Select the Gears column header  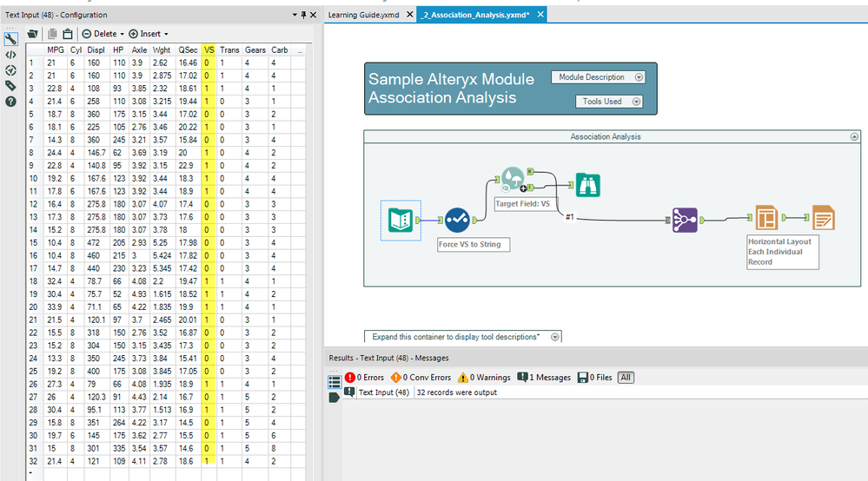[x=255, y=50]
